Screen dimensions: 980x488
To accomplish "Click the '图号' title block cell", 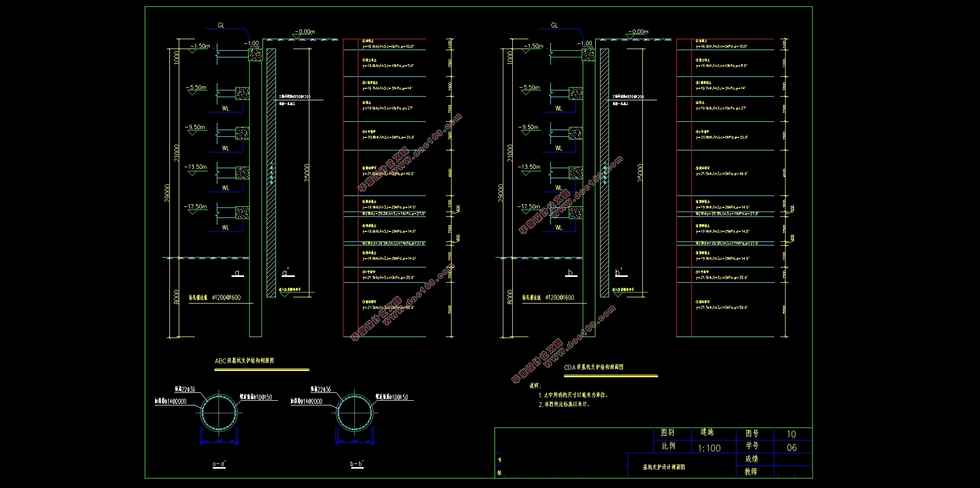I will (x=752, y=433).
